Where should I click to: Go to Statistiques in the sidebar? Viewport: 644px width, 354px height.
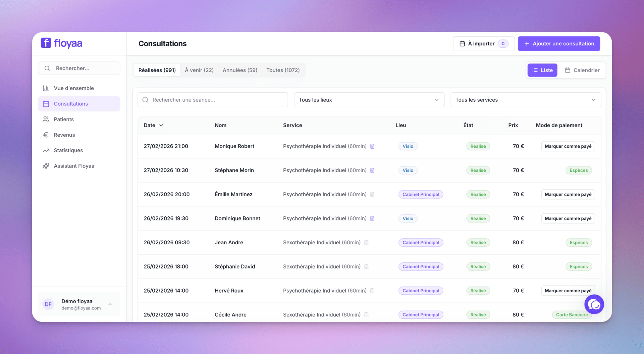(x=68, y=150)
